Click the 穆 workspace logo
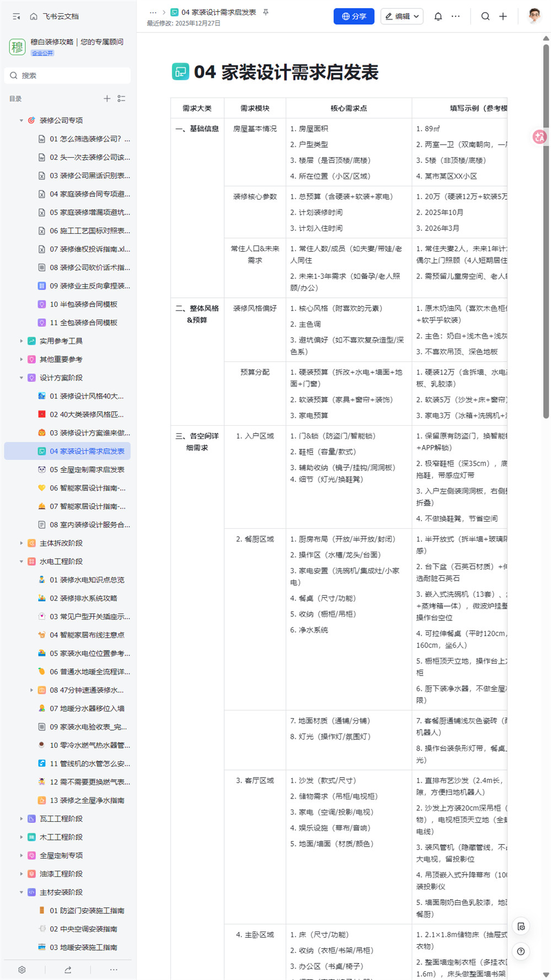The width and height of the screenshot is (551, 980). point(17,47)
